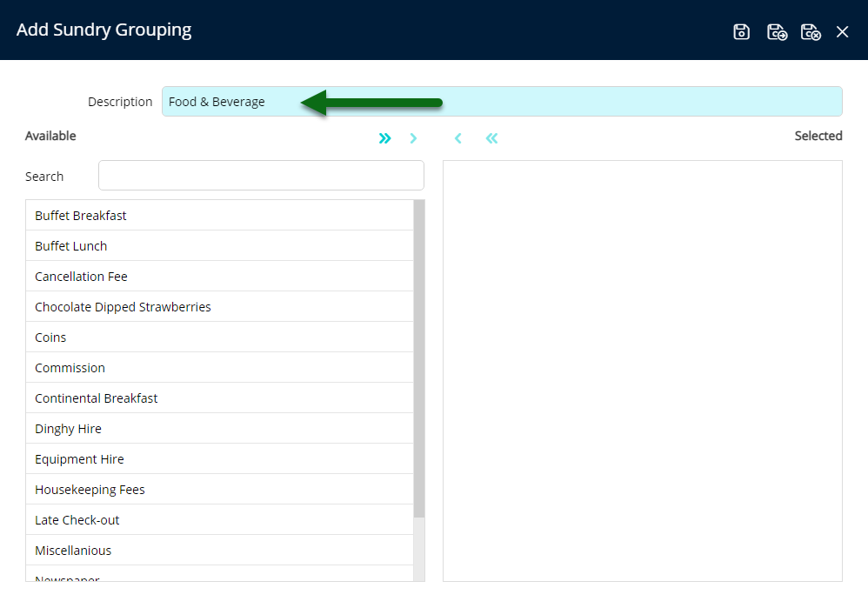The width and height of the screenshot is (868, 608).
Task: Select the Housekeeping Fees entry
Action: coord(90,490)
